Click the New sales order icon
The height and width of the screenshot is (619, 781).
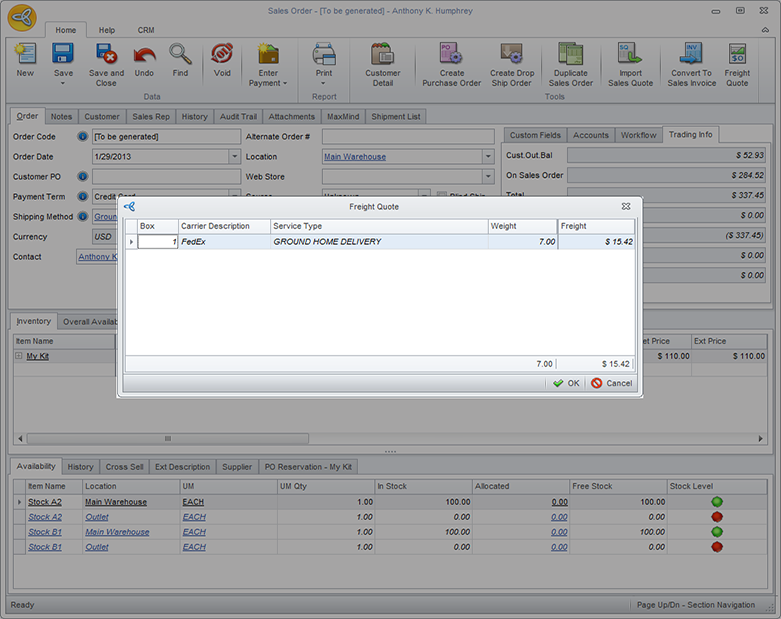25,54
